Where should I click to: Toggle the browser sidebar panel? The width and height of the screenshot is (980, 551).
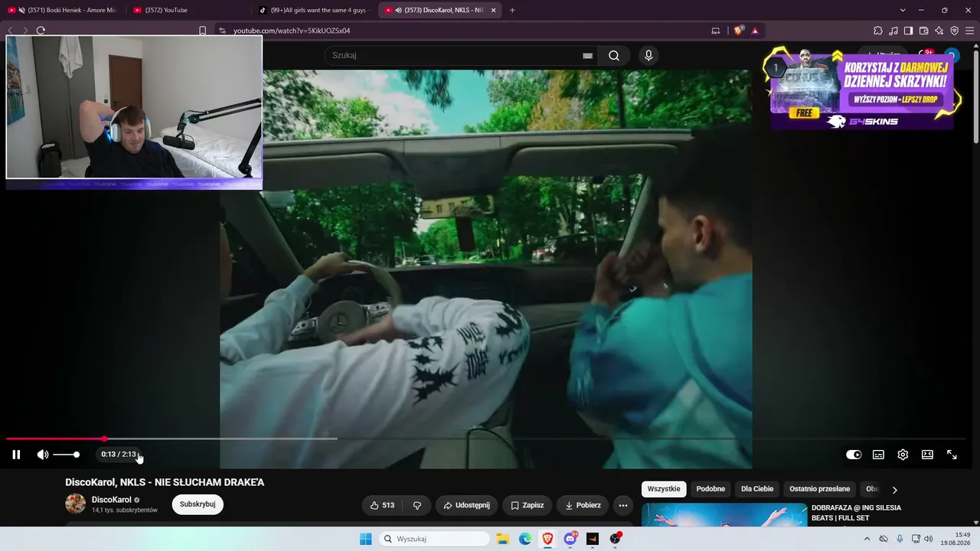point(908,31)
